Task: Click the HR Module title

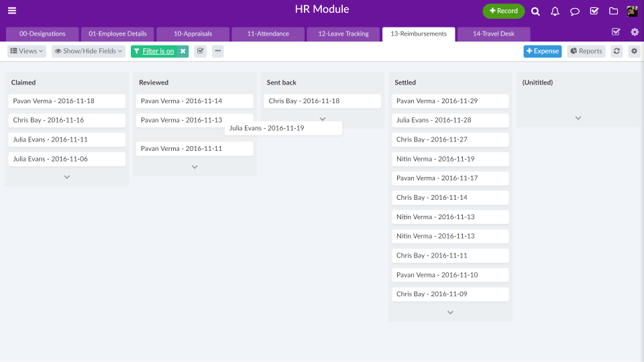Action: coord(322,9)
